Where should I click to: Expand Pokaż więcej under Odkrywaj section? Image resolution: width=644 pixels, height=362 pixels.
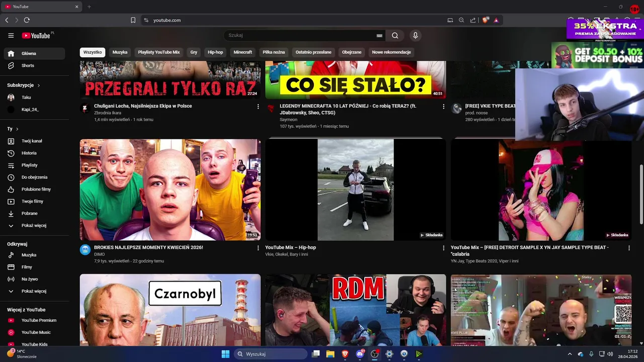(35, 291)
